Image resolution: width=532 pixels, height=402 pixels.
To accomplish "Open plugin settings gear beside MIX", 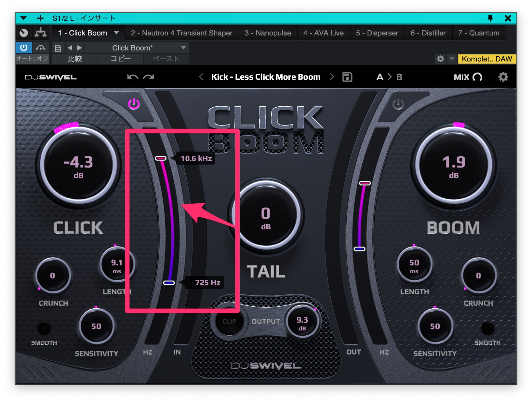I will (x=503, y=77).
